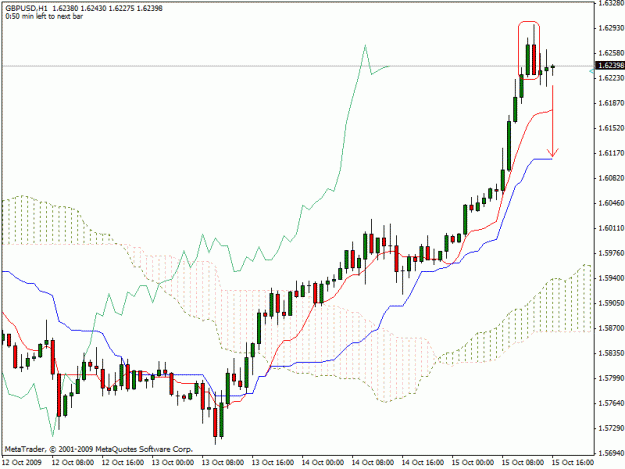The width and height of the screenshot is (625, 469).
Task: Click the 1.56940 price scale label
Action: [x=611, y=453]
